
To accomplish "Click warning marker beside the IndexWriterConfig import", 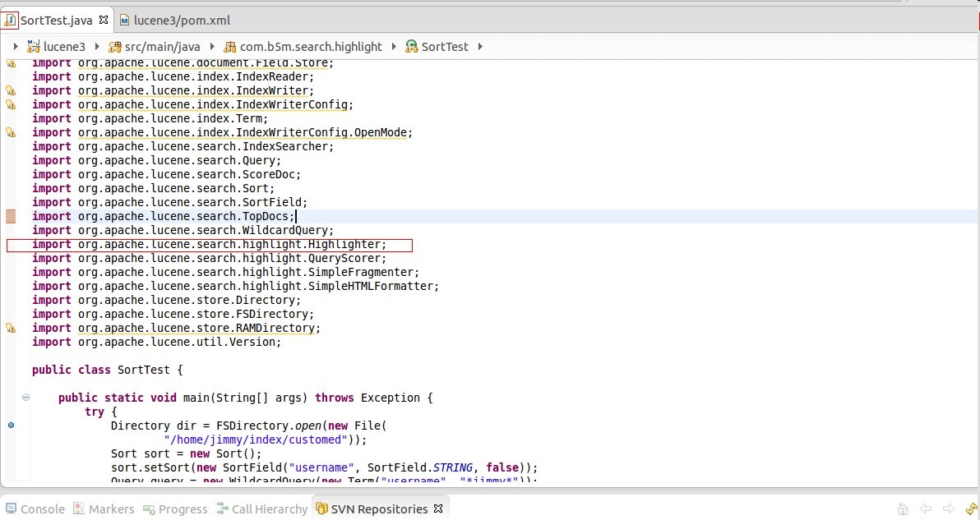I will [x=11, y=104].
